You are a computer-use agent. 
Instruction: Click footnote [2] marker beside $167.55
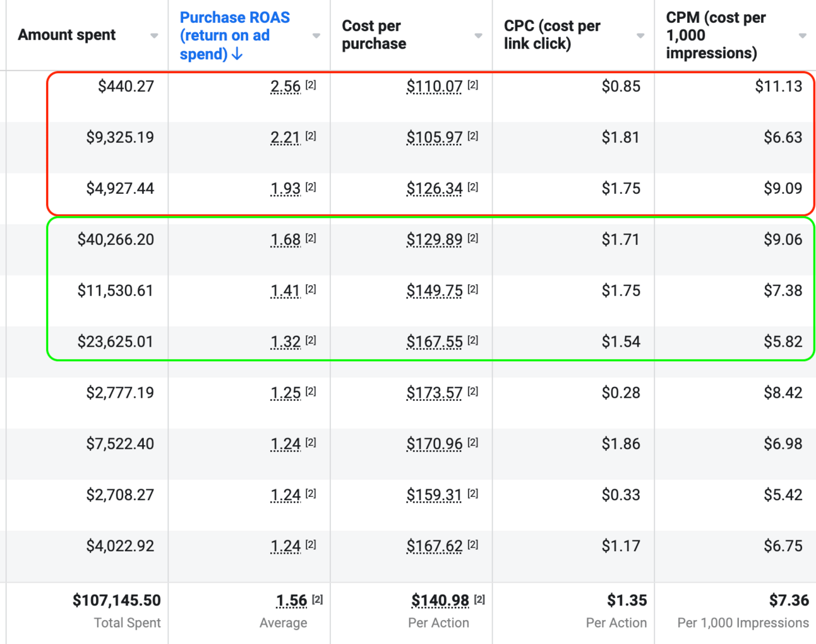click(473, 341)
